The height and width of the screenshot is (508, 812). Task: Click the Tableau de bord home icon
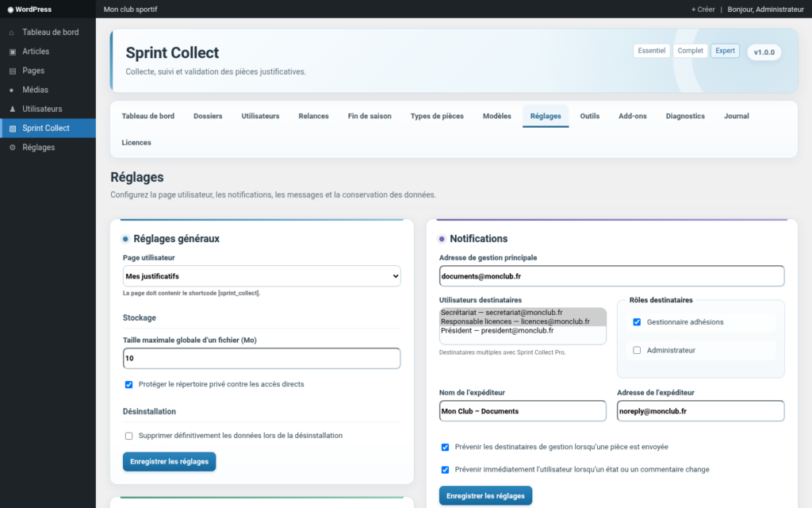pyautogui.click(x=12, y=33)
